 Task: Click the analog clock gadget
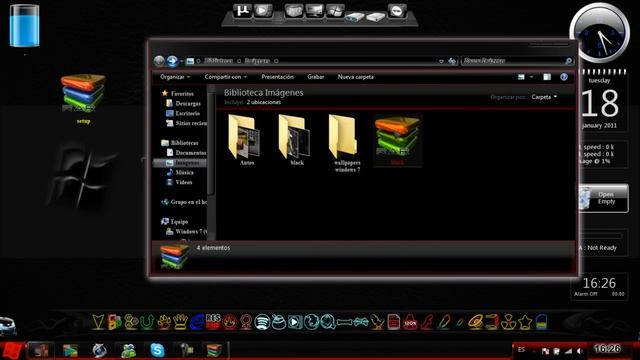(599, 33)
